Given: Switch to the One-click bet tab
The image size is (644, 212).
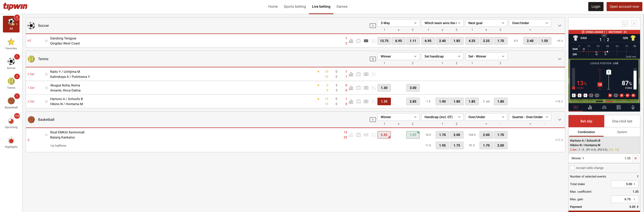Looking at the screenshot, I should coord(622,121).
